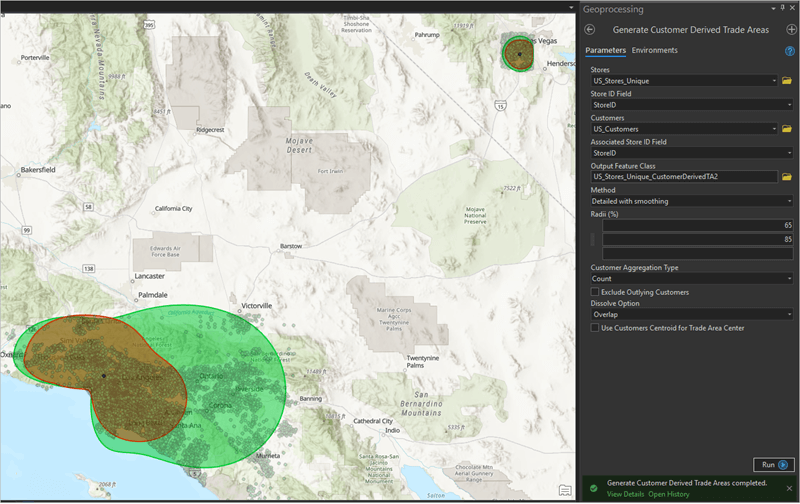Screen dimensions: 800x504
Task: Open Dissolve Option dropdown showing Overlap
Action: click(691, 314)
